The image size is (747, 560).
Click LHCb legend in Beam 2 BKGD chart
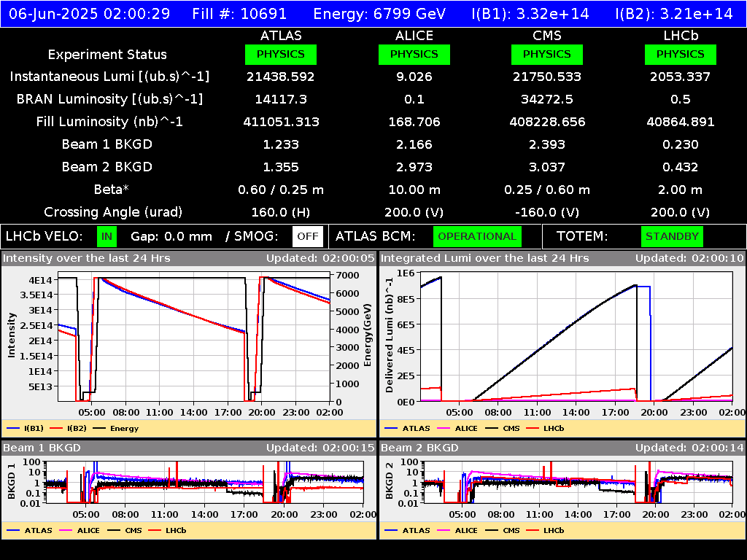click(x=545, y=531)
